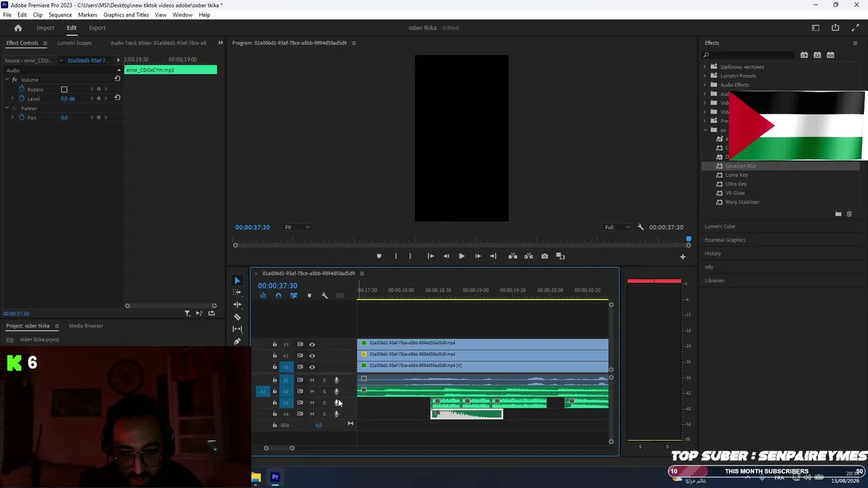Click Mark In in Program monitor
This screenshot has width=868, height=488.
pos(396,256)
